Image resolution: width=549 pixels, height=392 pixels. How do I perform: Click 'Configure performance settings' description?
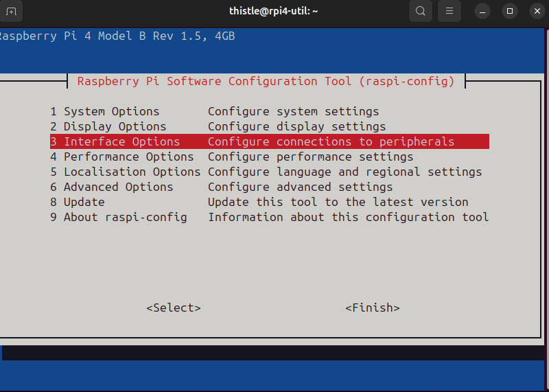coord(311,157)
